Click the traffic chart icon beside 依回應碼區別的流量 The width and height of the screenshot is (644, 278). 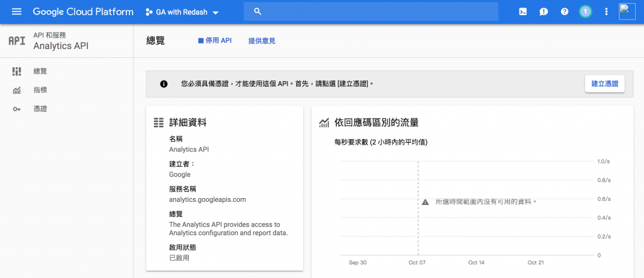[x=324, y=123]
